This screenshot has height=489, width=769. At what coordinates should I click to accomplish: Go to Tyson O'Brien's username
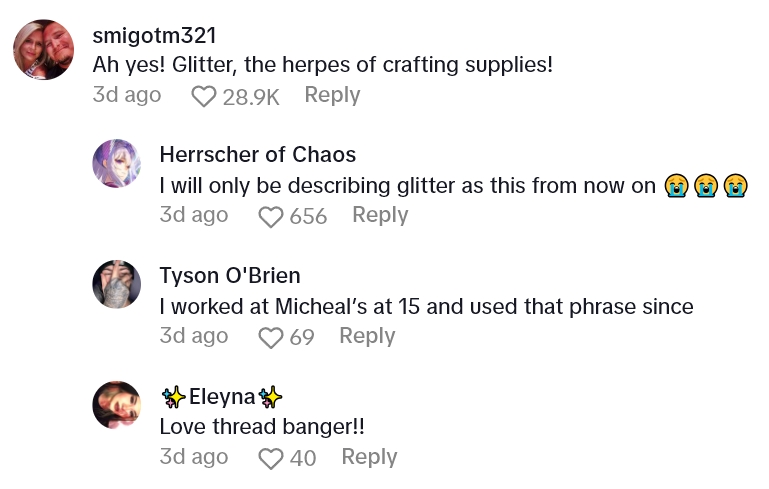(x=230, y=275)
